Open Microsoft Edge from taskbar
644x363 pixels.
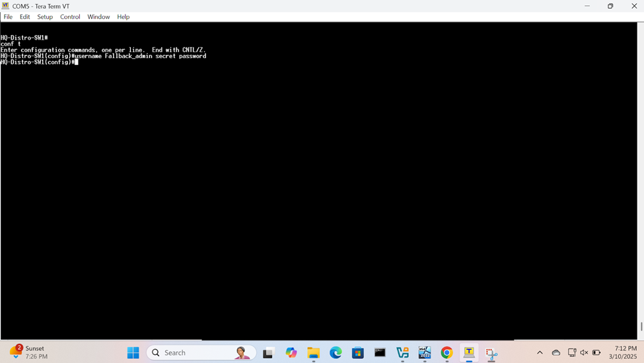point(336,352)
